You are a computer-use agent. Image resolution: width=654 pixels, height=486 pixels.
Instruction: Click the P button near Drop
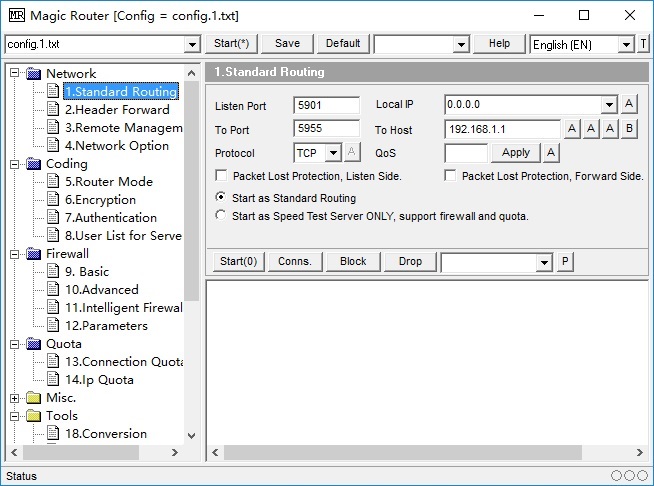[565, 262]
